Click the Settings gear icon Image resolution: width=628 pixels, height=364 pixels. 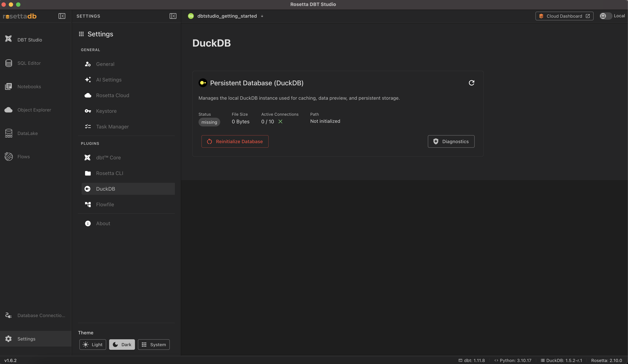click(9, 339)
